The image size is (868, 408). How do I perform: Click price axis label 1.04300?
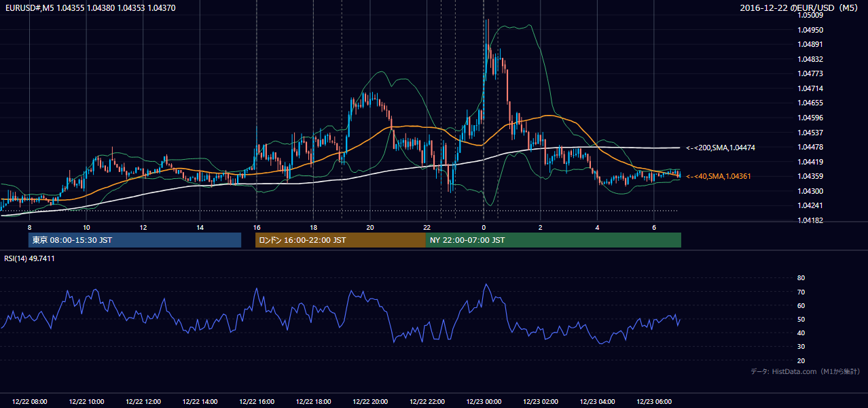coord(810,191)
